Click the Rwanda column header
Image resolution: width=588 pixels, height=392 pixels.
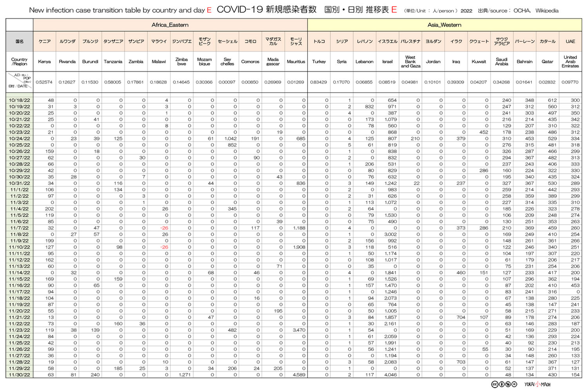pyautogui.click(x=68, y=62)
